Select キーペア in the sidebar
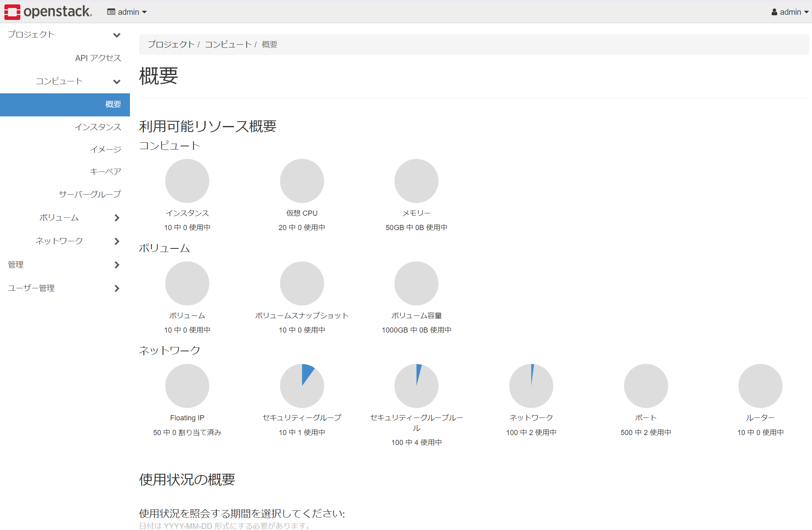This screenshot has width=812, height=530. click(106, 171)
